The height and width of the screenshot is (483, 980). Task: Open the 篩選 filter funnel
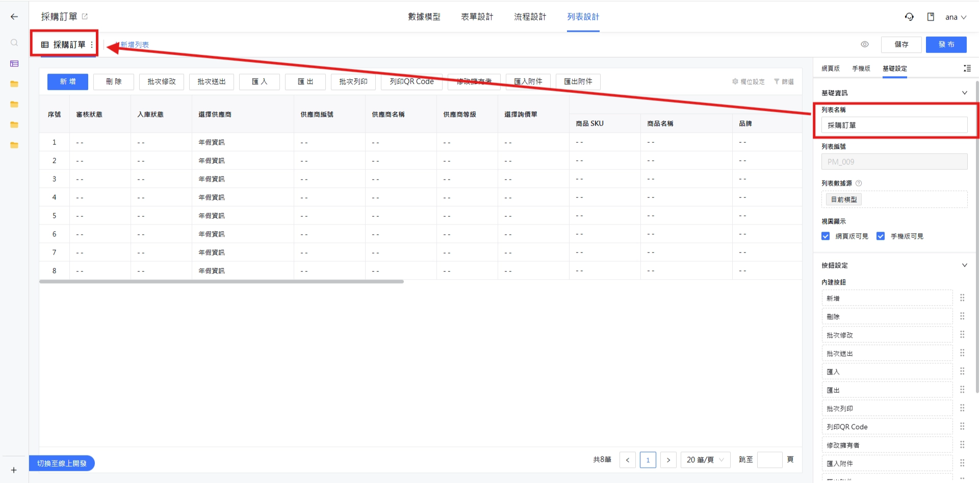784,82
